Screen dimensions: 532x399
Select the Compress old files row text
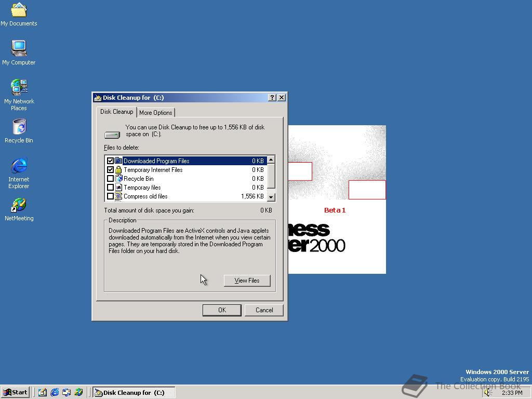point(145,196)
